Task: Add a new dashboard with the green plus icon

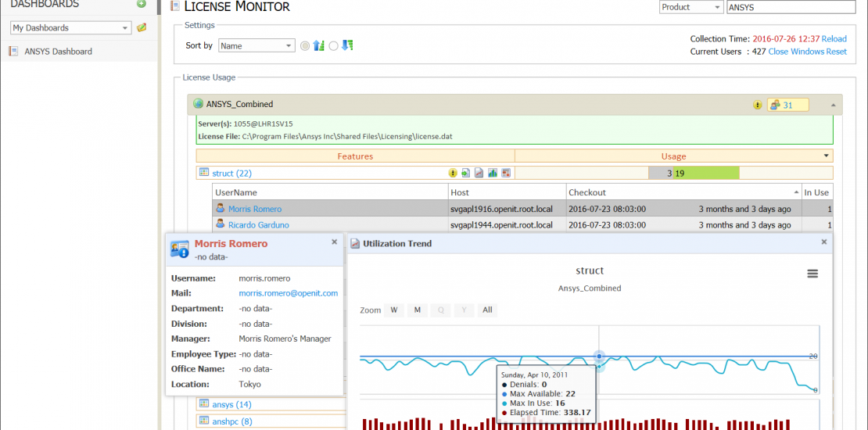Action: pyautogui.click(x=142, y=4)
